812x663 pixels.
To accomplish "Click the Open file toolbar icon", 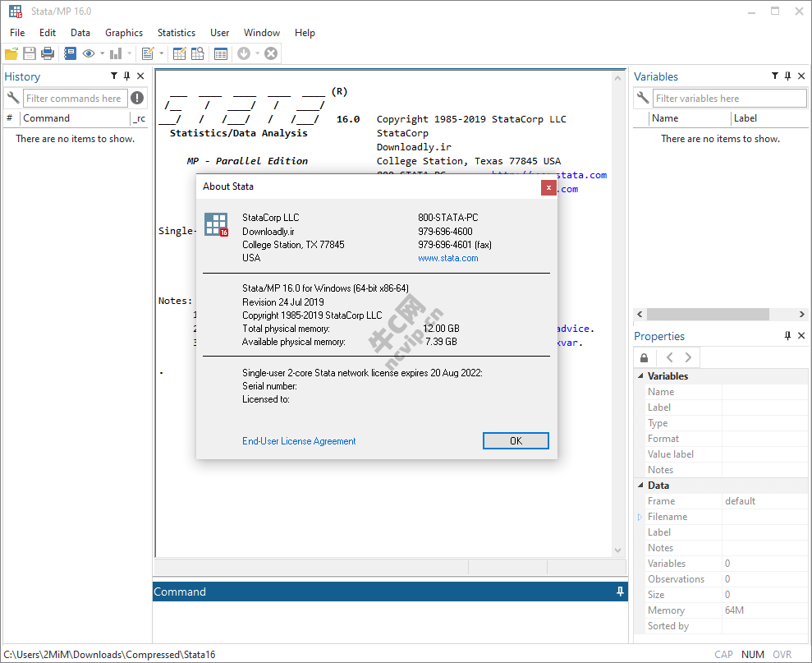I will pos(11,53).
